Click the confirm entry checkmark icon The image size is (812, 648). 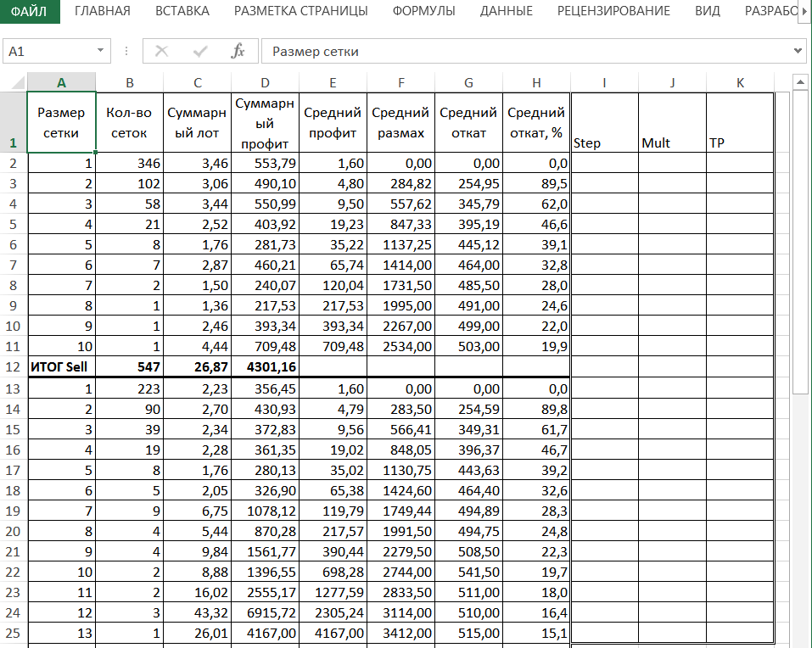point(200,51)
